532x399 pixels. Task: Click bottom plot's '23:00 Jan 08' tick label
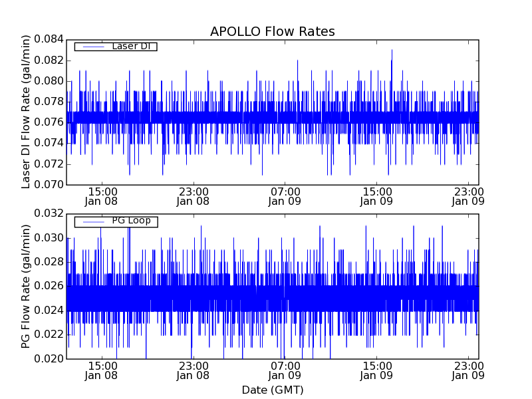pyautogui.click(x=194, y=371)
